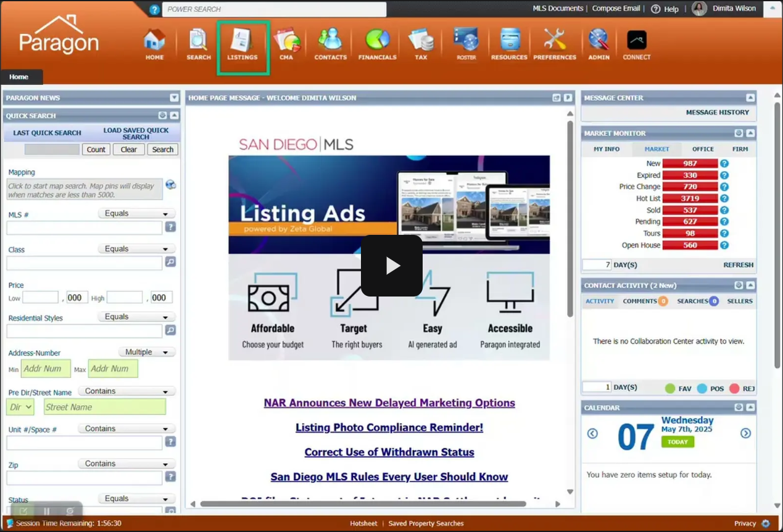Screen dimensions: 783x532
Task: Open the CMA toolbar icon
Action: (x=286, y=44)
